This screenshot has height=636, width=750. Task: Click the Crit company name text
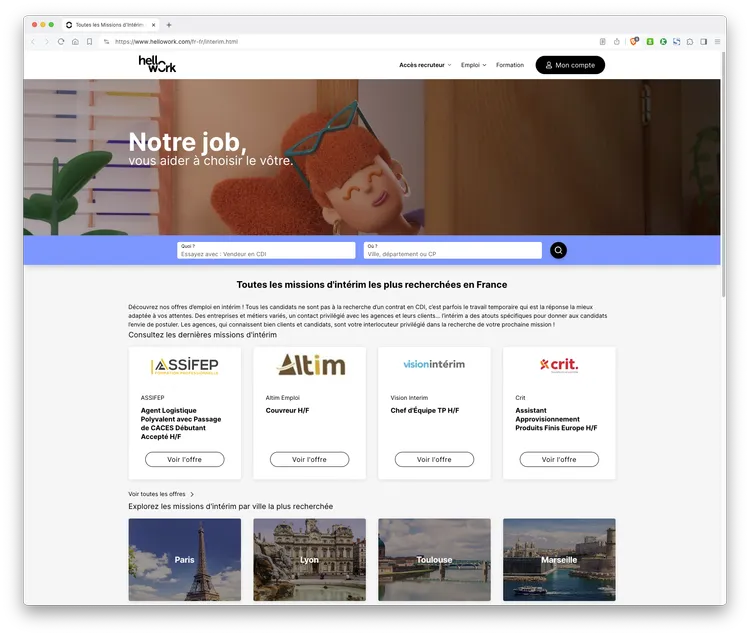(520, 398)
